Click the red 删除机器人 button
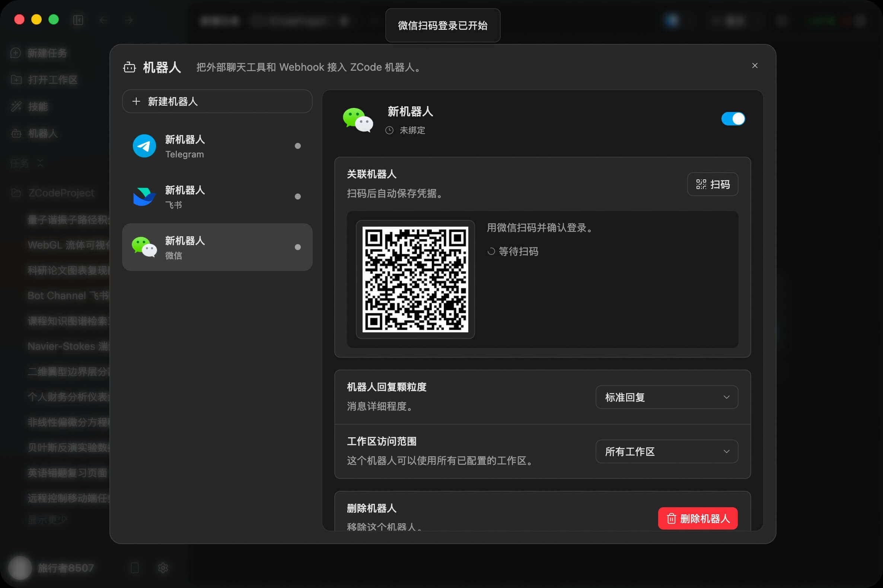Viewport: 883px width, 588px height. 698,519
